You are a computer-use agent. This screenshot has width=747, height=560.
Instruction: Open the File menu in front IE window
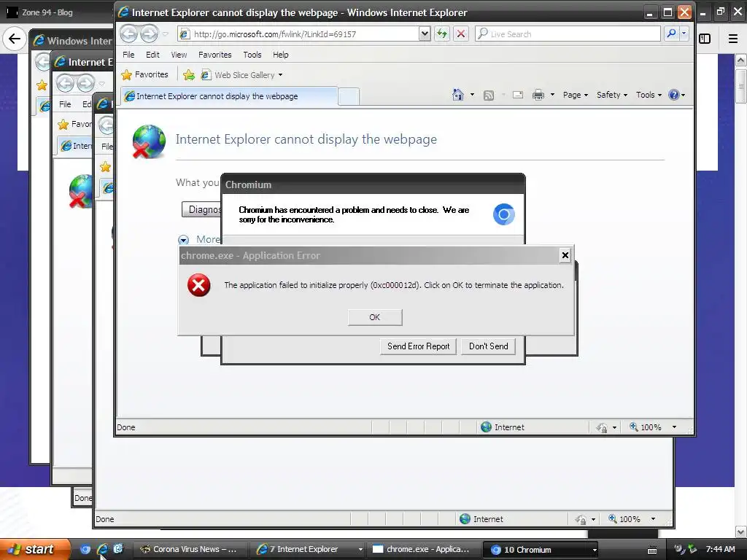pos(128,55)
